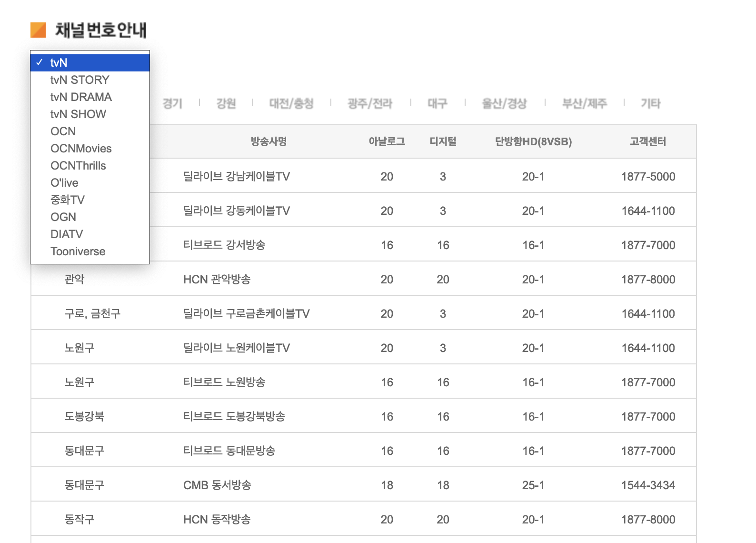Switch to the 경기 region tab

coord(172,103)
